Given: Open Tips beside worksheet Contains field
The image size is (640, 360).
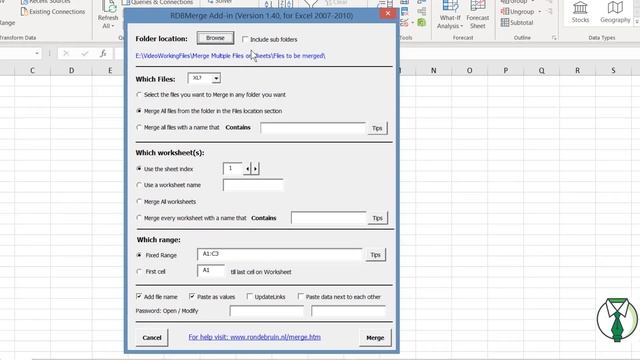Looking at the screenshot, I should 378,218.
